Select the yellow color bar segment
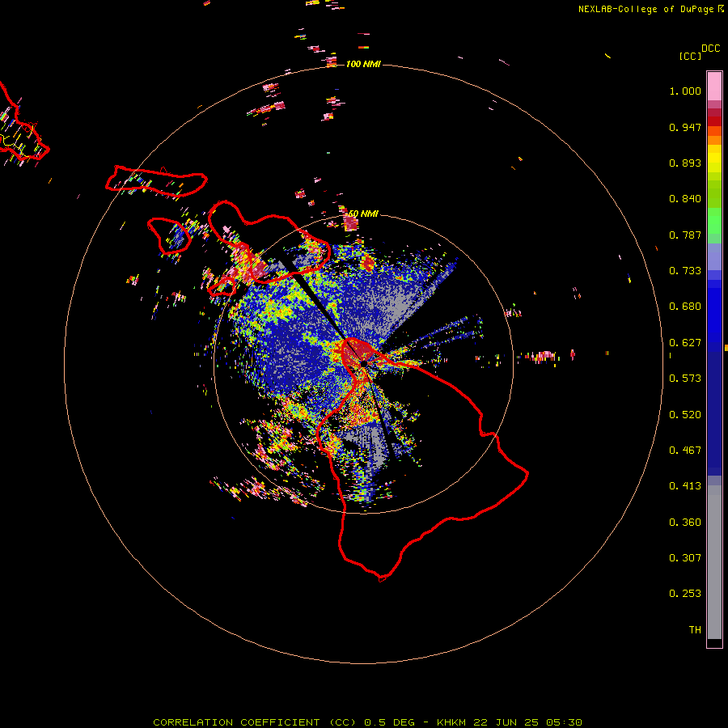 click(714, 159)
